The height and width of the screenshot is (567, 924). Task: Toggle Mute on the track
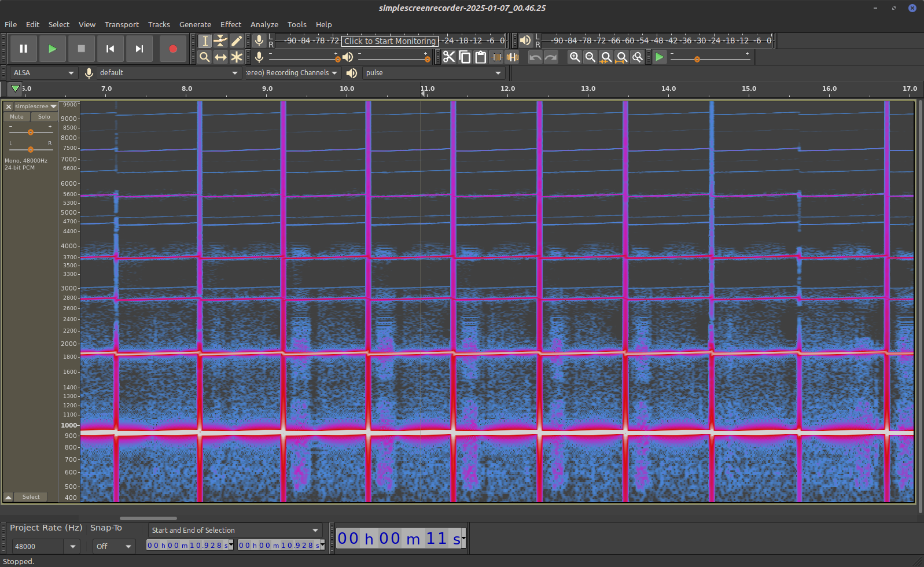coord(17,117)
